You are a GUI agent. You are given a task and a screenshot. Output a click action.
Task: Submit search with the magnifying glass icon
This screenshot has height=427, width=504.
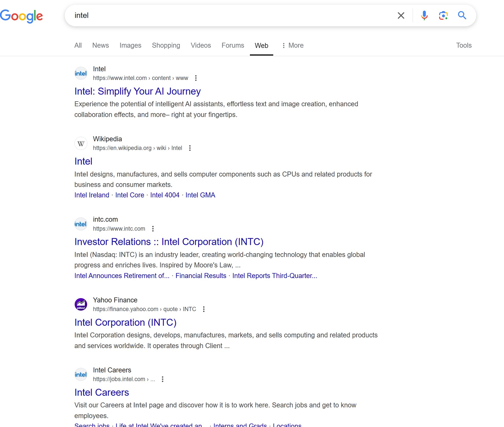(x=462, y=15)
